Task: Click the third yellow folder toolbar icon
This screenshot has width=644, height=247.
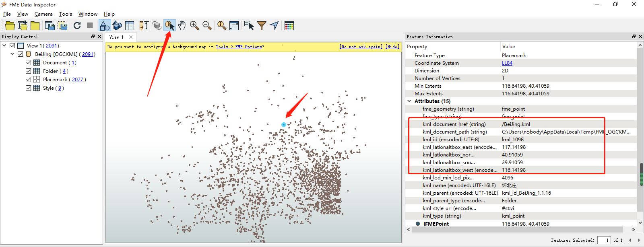Action: click(x=35, y=26)
